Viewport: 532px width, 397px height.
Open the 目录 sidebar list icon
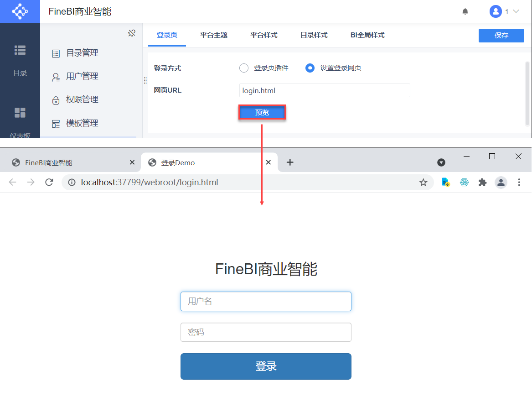click(20, 50)
